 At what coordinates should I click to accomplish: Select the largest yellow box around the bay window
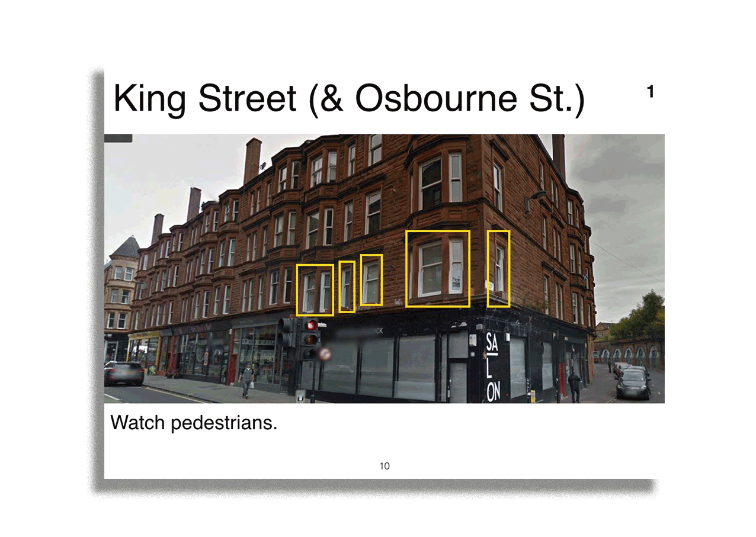coord(438,268)
